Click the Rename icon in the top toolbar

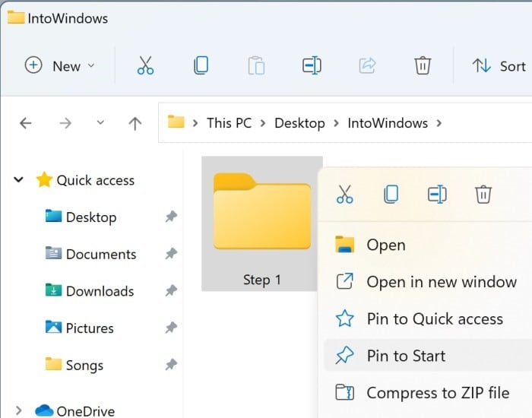[312, 65]
